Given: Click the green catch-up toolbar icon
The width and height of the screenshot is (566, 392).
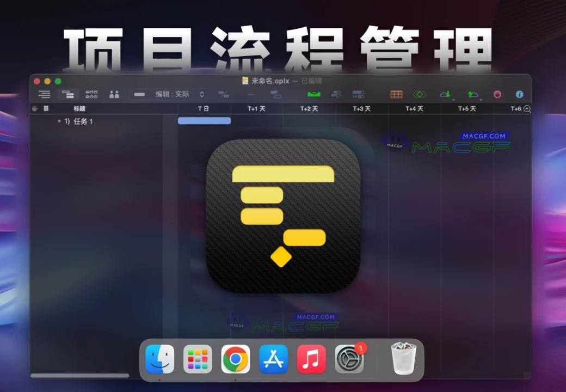Looking at the screenshot, I should [313, 94].
